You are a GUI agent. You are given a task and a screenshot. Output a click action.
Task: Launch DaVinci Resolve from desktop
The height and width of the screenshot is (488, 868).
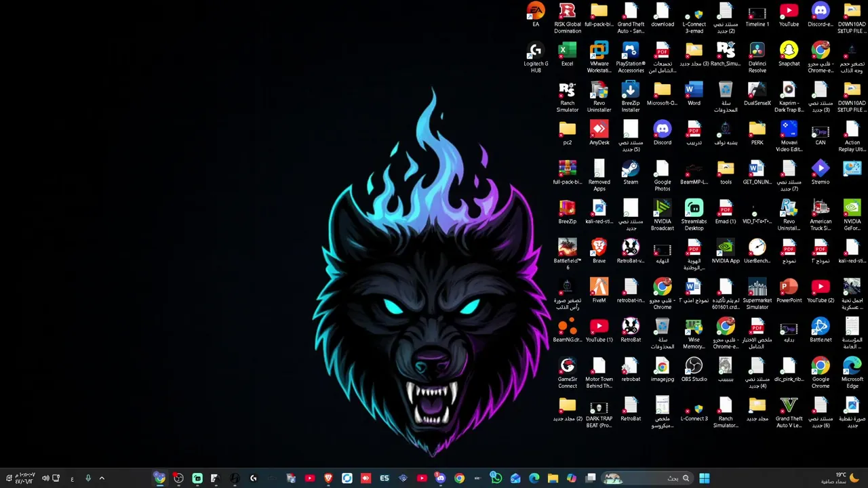(x=757, y=58)
